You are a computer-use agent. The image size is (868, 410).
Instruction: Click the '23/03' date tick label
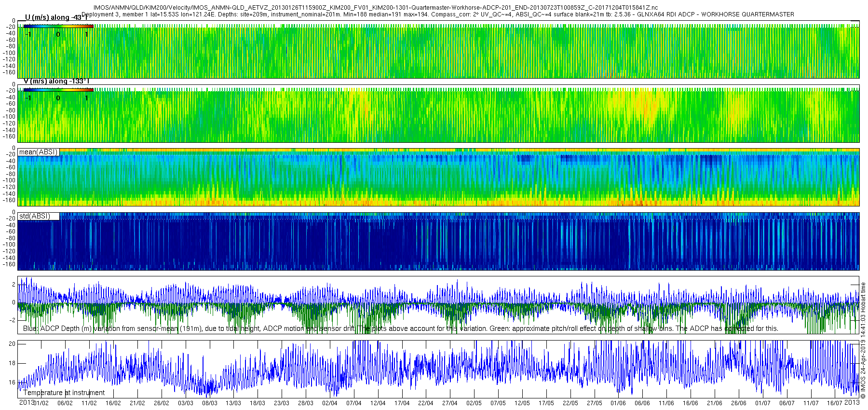[x=282, y=403]
